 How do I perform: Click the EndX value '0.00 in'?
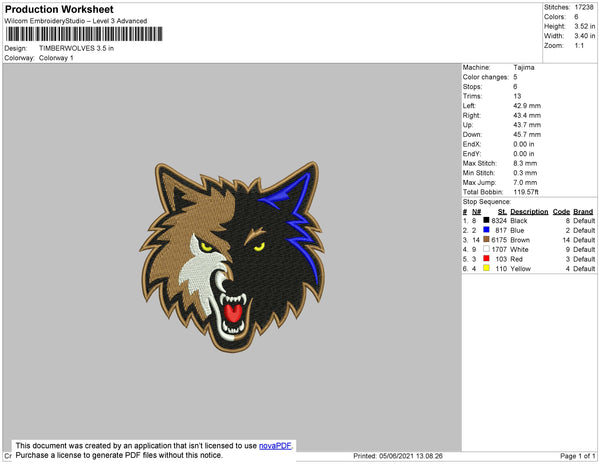point(524,144)
